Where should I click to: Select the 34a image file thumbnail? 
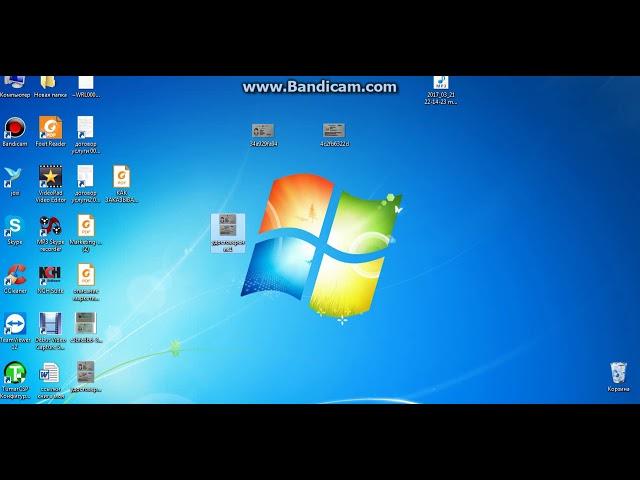click(x=263, y=135)
